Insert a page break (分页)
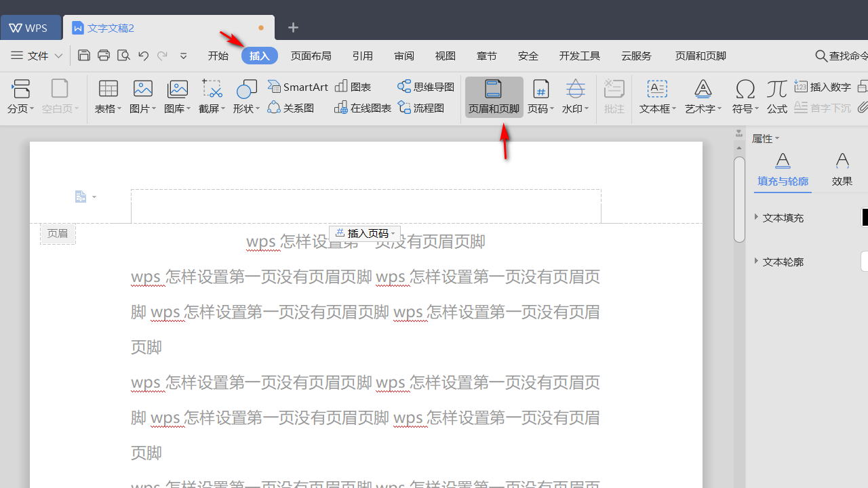868x488 pixels. [21, 96]
